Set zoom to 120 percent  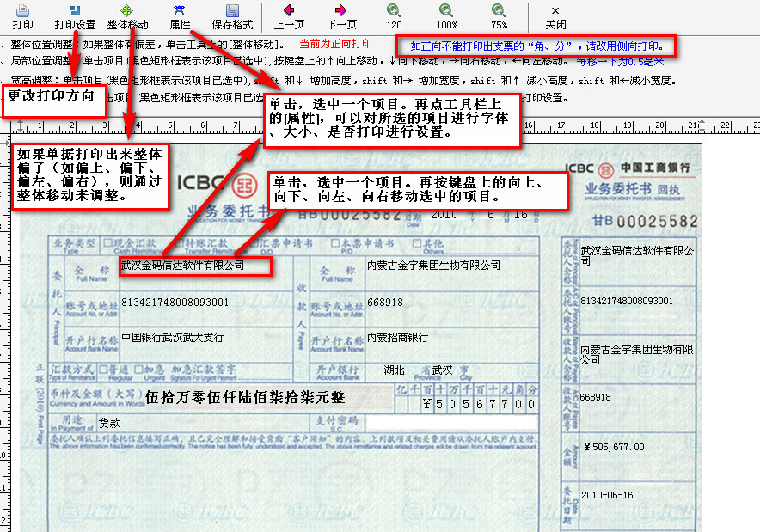[394, 17]
